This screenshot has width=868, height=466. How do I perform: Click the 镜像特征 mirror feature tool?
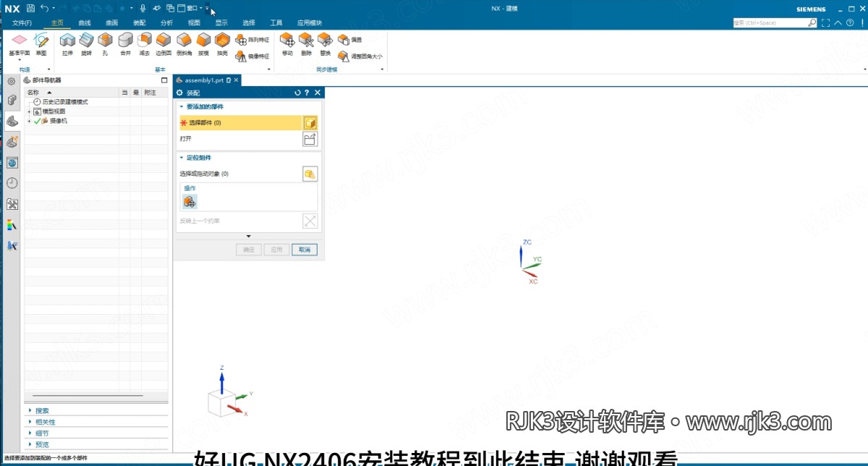[252, 56]
